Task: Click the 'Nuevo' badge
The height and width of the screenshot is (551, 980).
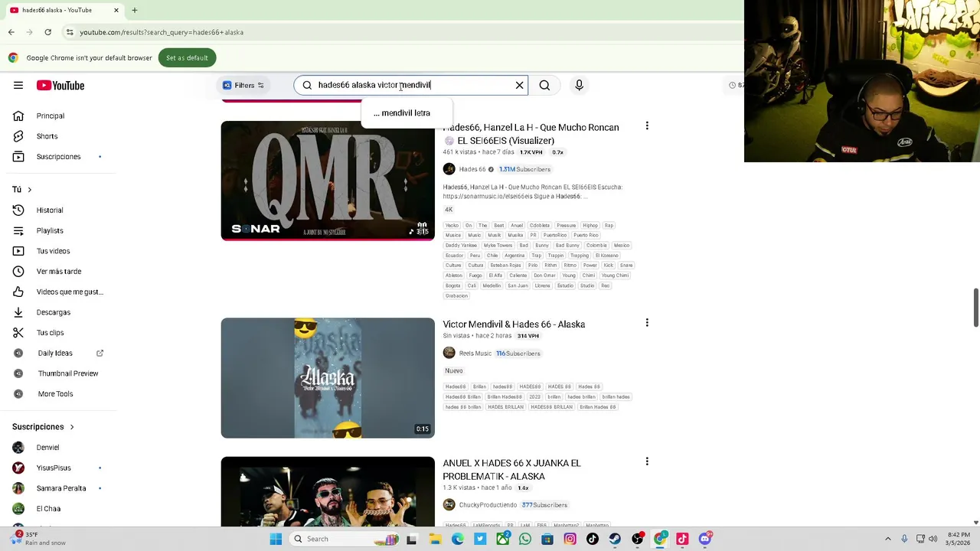Action: pos(454,371)
